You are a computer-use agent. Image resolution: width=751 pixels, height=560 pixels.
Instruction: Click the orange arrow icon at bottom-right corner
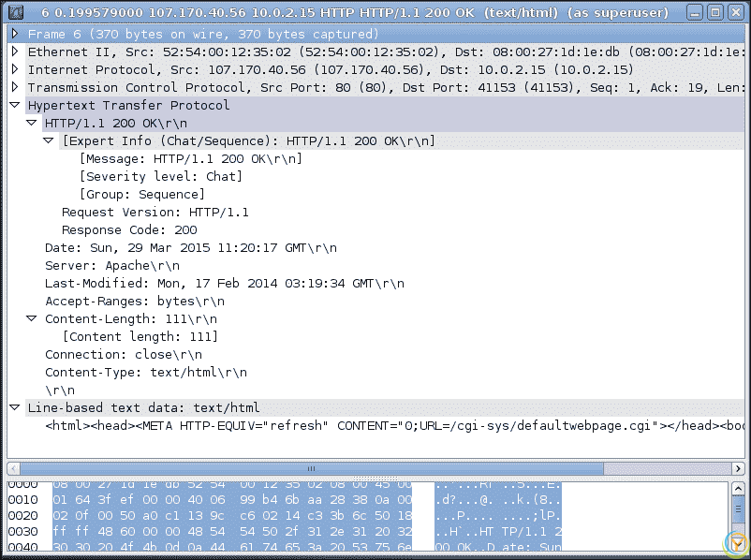click(x=738, y=544)
